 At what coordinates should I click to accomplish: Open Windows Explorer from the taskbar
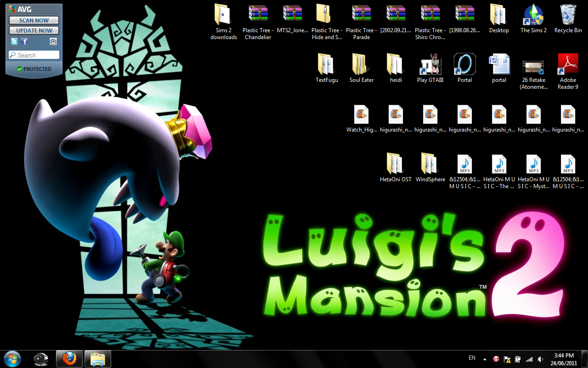click(x=98, y=359)
